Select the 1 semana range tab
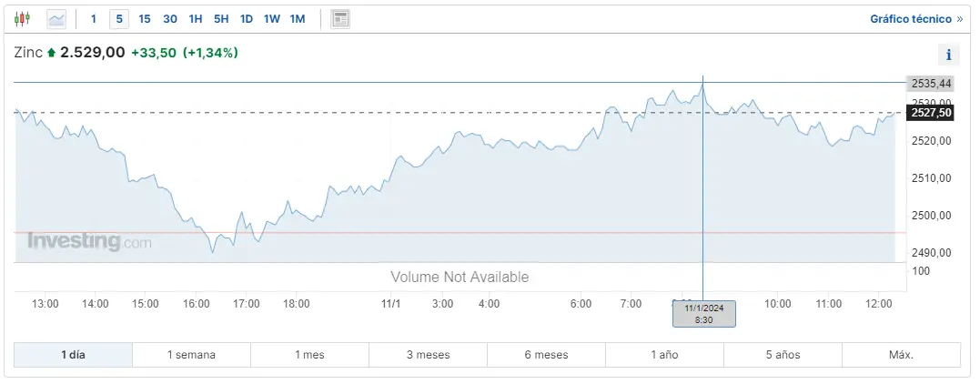Screen dimensions: 980x384 [191, 355]
